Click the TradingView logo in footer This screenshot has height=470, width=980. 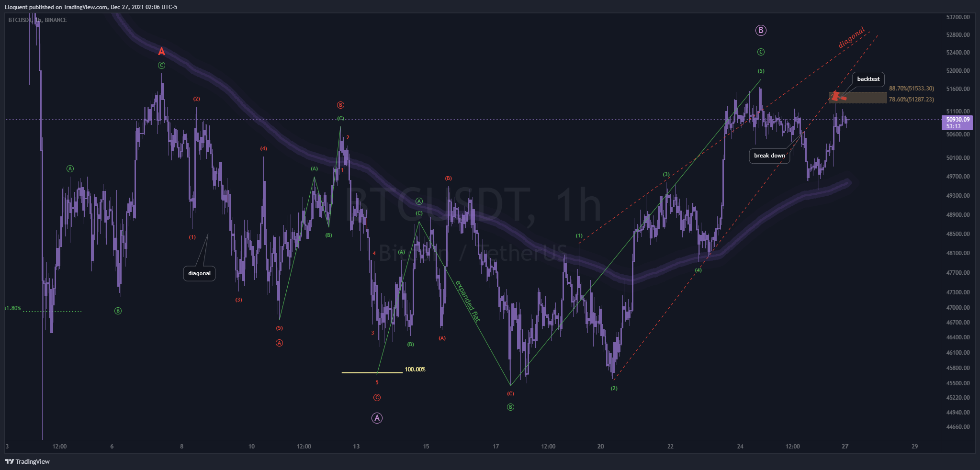(27, 461)
